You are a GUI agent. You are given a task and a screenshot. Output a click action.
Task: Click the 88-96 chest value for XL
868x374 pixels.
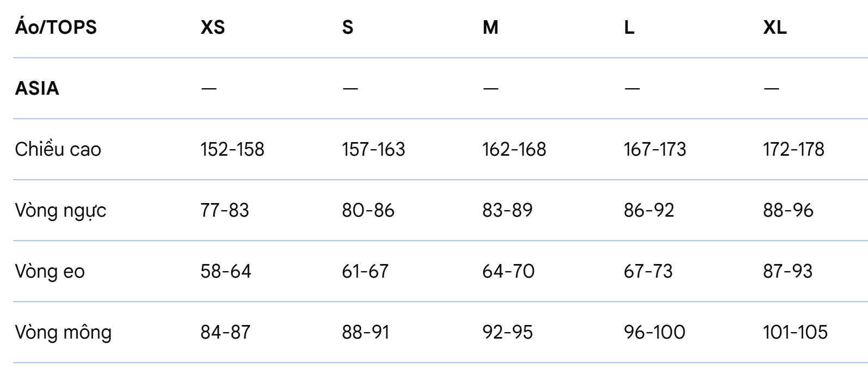tap(789, 210)
